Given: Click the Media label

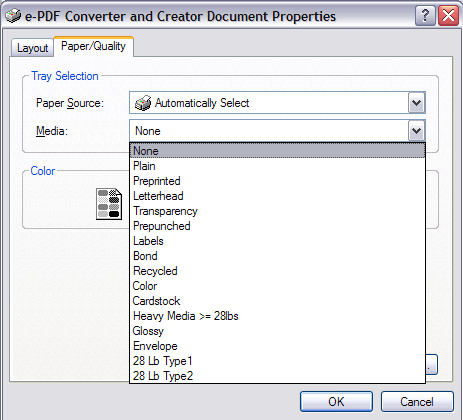Looking at the screenshot, I should [52, 131].
